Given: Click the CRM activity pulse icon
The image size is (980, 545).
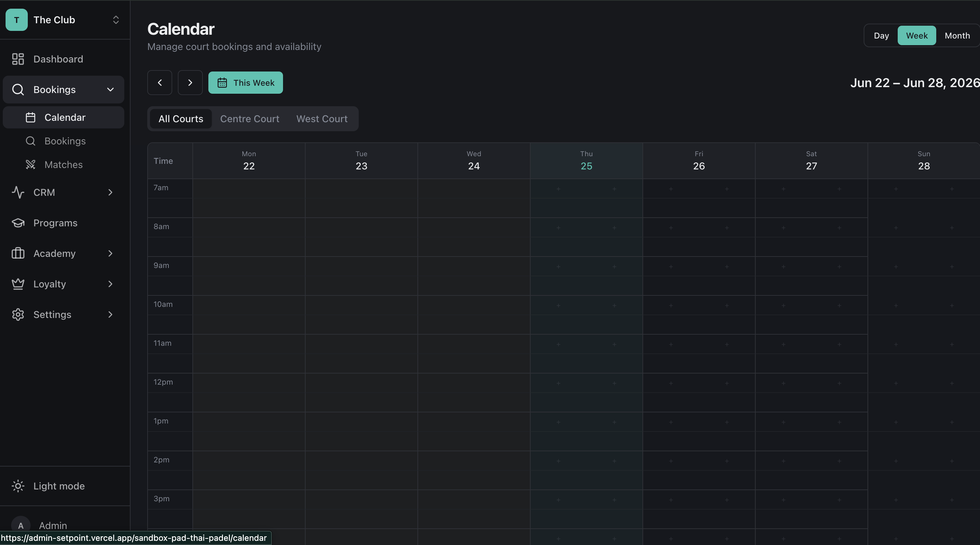Looking at the screenshot, I should point(18,192).
